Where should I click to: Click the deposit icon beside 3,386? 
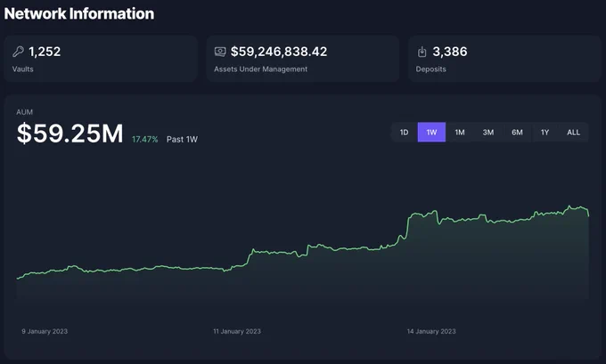tap(422, 52)
